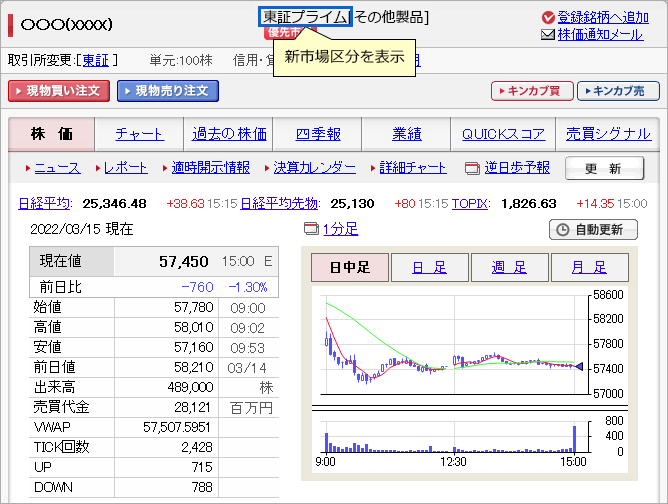
Task: Click the キンカブ買 button
Action: click(532, 91)
